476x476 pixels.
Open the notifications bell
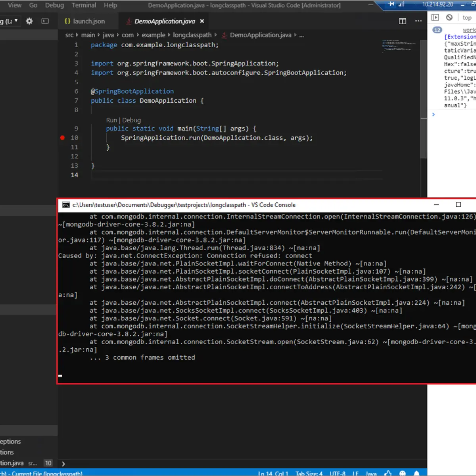point(416,473)
